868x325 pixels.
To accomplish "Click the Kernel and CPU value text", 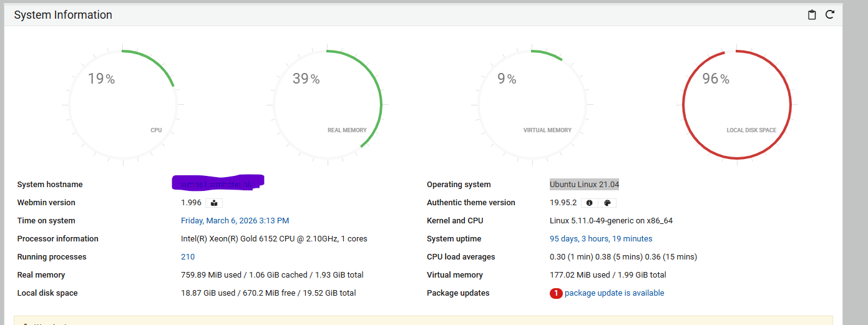I will click(x=611, y=221).
